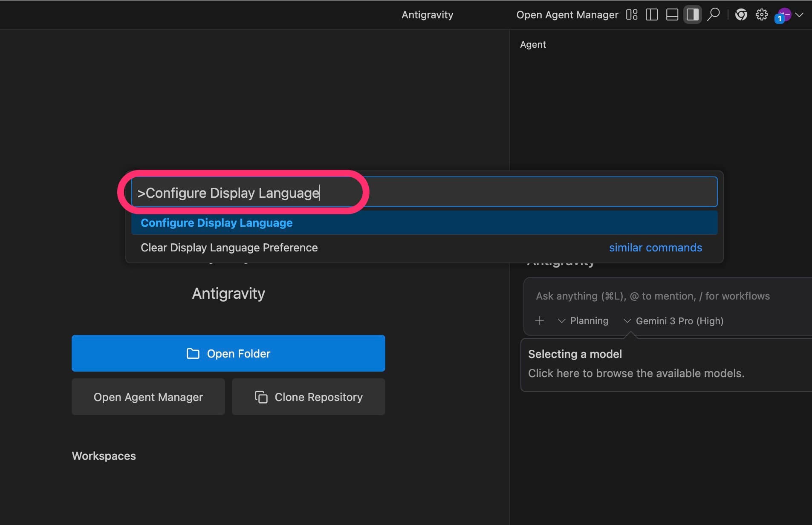Open the Chrome browser icon
This screenshot has width=812, height=525.
[x=741, y=15]
